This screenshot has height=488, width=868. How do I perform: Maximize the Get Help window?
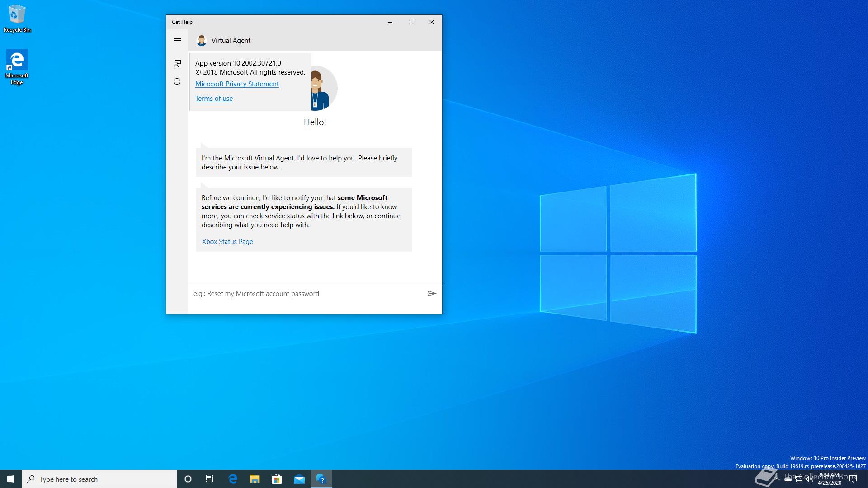tap(411, 22)
